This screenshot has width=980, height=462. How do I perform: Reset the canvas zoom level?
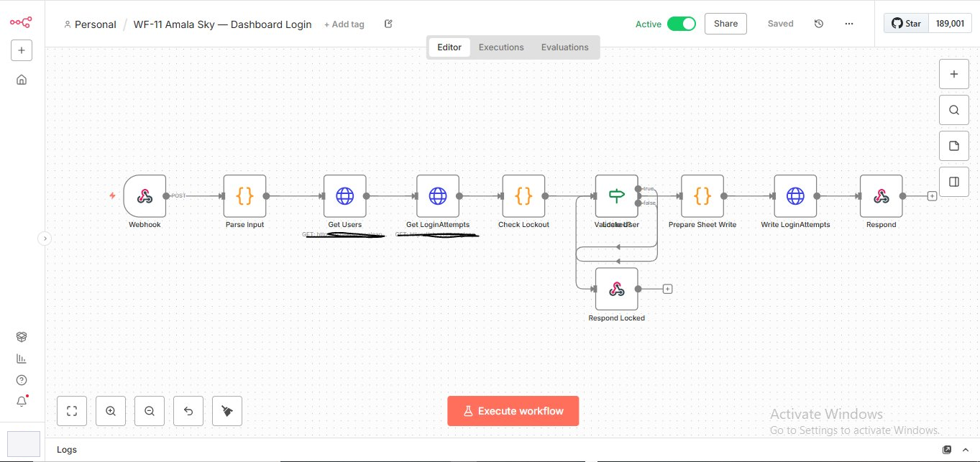[x=188, y=411]
